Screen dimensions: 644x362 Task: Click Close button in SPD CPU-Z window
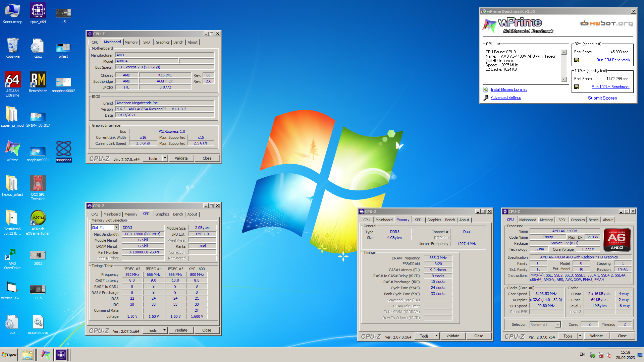click(207, 330)
